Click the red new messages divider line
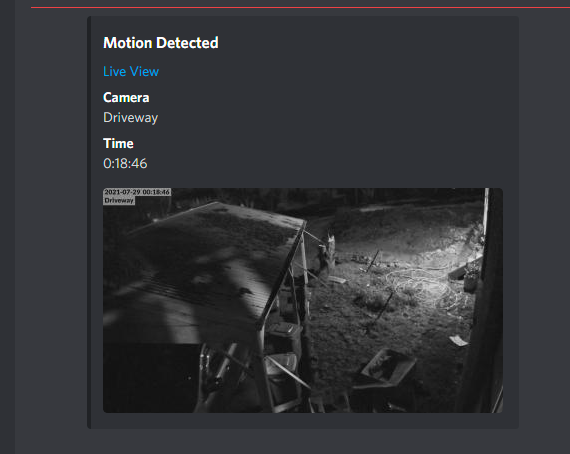The image size is (570, 454). point(300,7)
